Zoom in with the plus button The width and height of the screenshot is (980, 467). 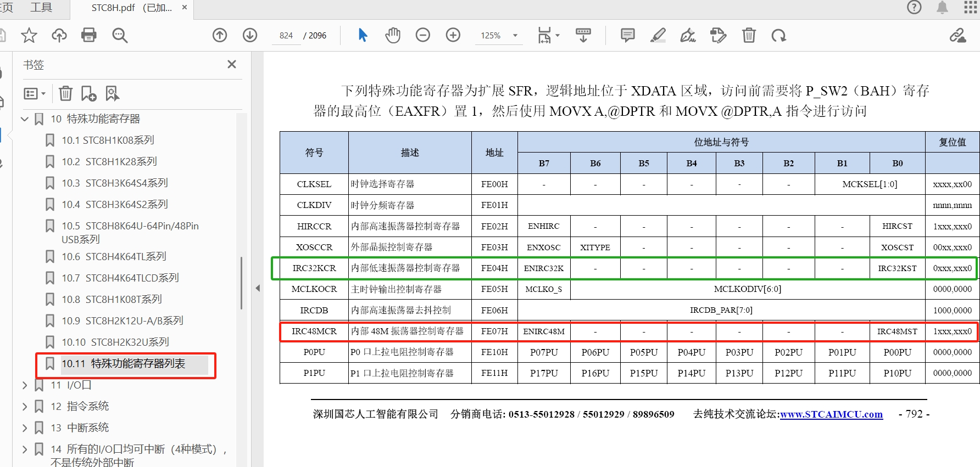point(453,36)
